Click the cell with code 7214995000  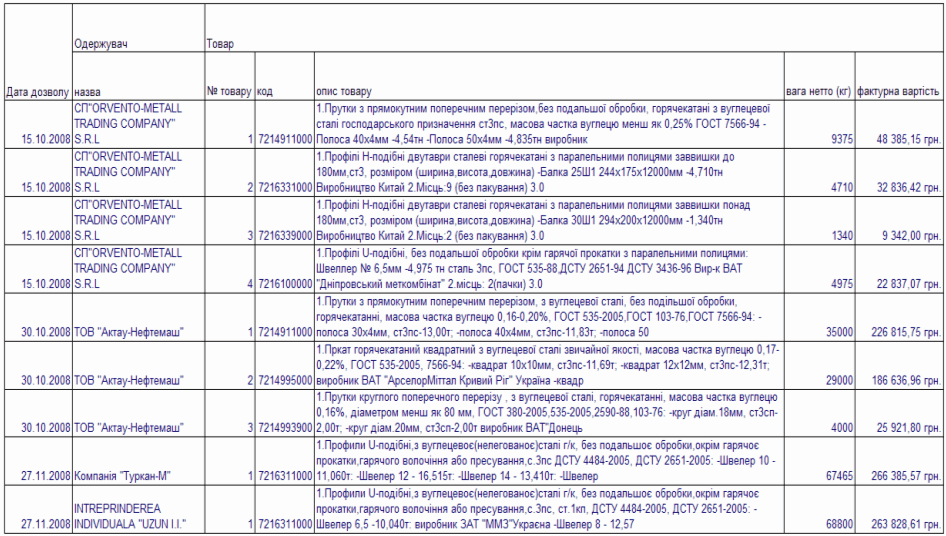point(284,382)
